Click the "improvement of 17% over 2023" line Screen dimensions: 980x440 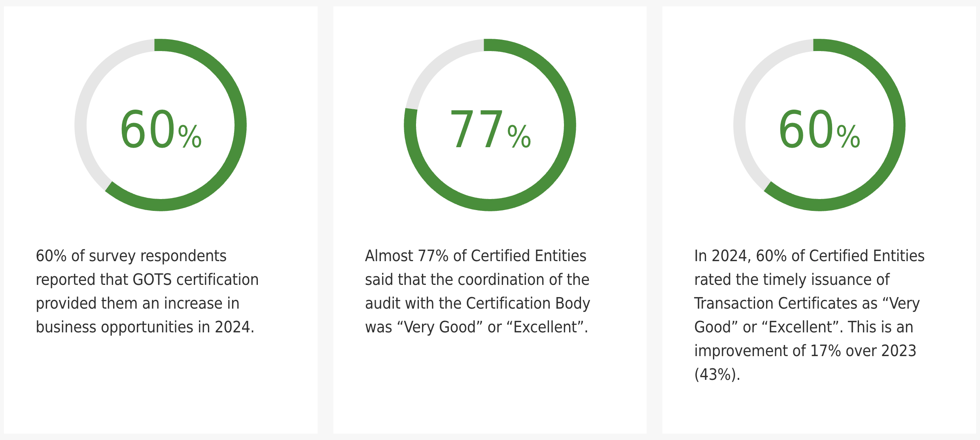click(x=805, y=351)
